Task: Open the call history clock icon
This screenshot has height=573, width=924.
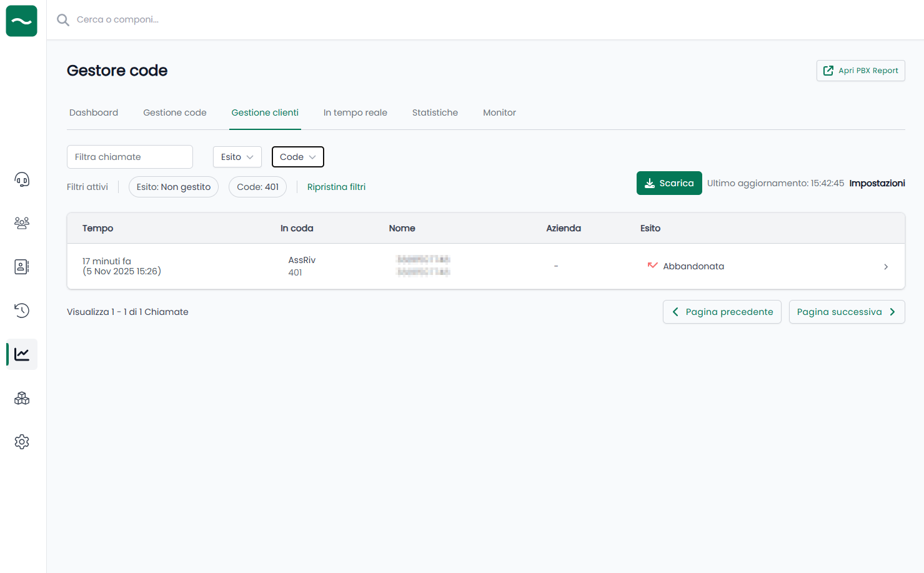Action: [x=22, y=311]
